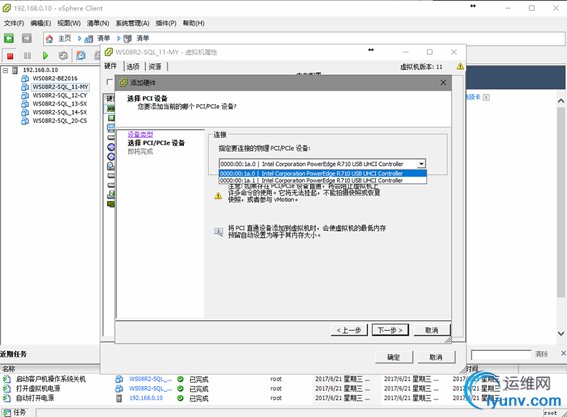This screenshot has width=567, height=417.
Task: Click the VM icon for WS08R2-BE2016
Action: 25,78
